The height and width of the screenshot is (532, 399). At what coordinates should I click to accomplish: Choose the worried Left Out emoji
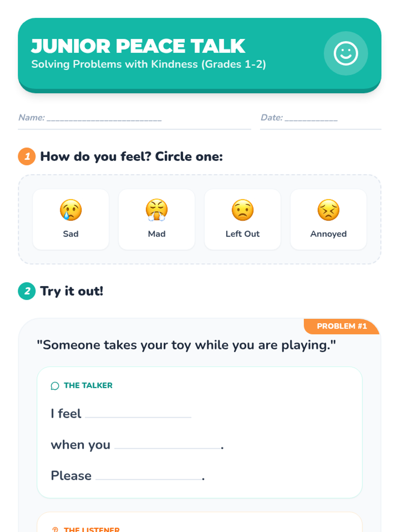(x=243, y=210)
